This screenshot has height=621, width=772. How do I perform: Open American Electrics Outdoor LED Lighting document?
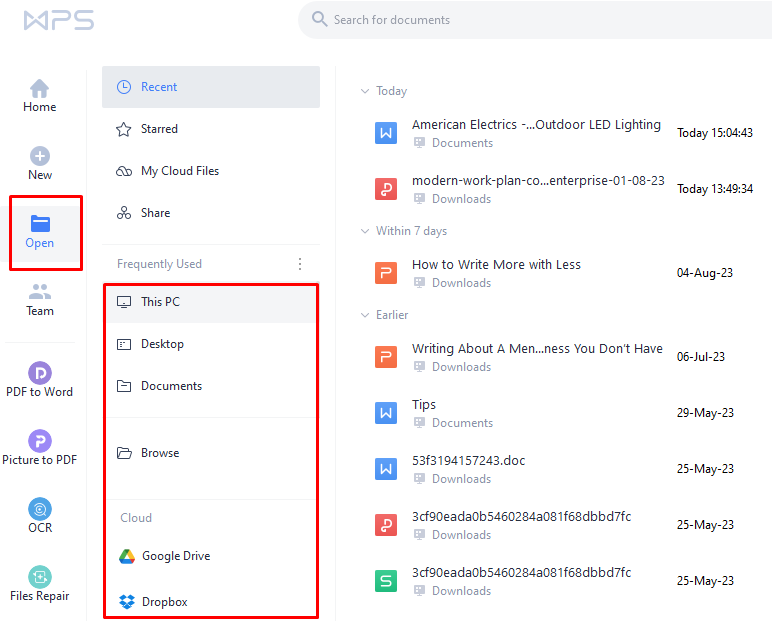[536, 125]
